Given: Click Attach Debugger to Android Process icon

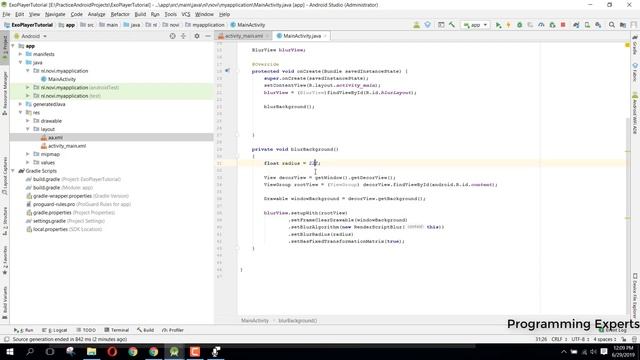Looking at the screenshot, I should [552, 25].
